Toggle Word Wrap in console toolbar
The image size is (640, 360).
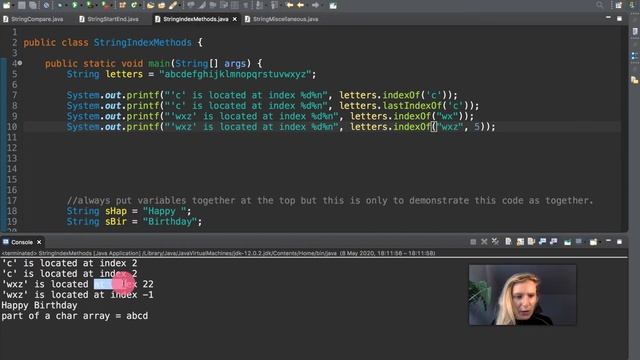(531, 242)
